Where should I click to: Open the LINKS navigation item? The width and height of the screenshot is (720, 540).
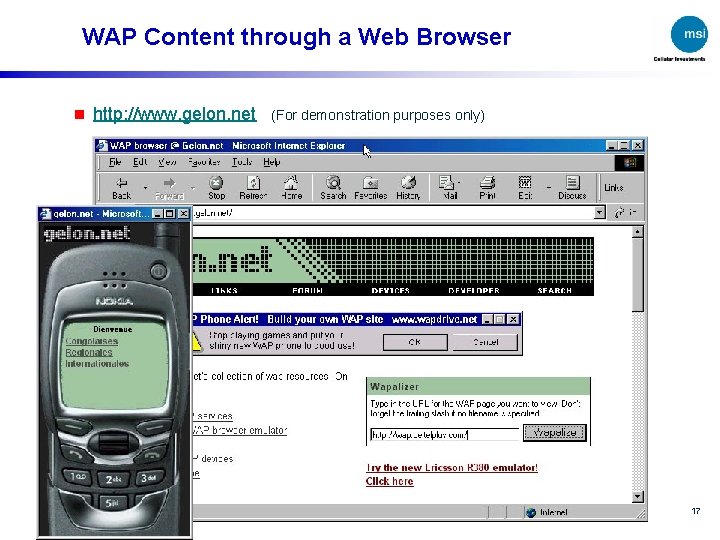[225, 291]
